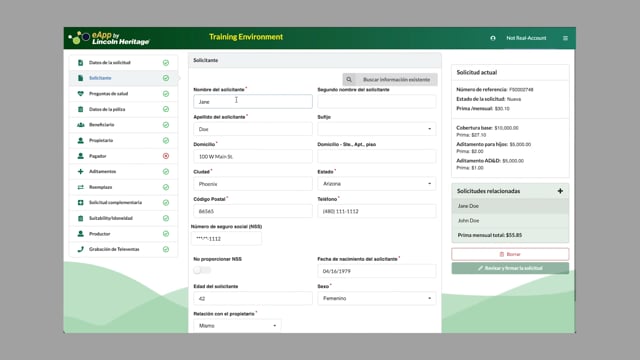Click the green check status for Aditamentos
Image resolution: width=640 pixels, height=360 pixels.
pyautogui.click(x=166, y=171)
